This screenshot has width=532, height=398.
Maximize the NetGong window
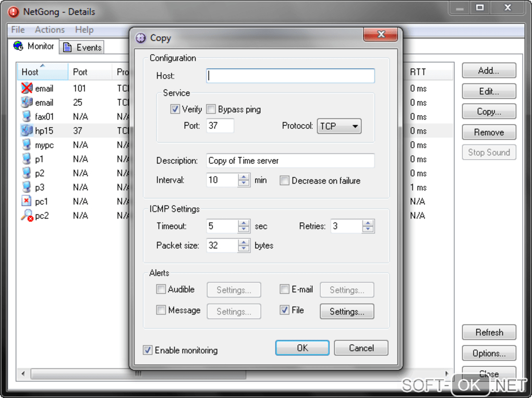pyautogui.click(x=480, y=7)
